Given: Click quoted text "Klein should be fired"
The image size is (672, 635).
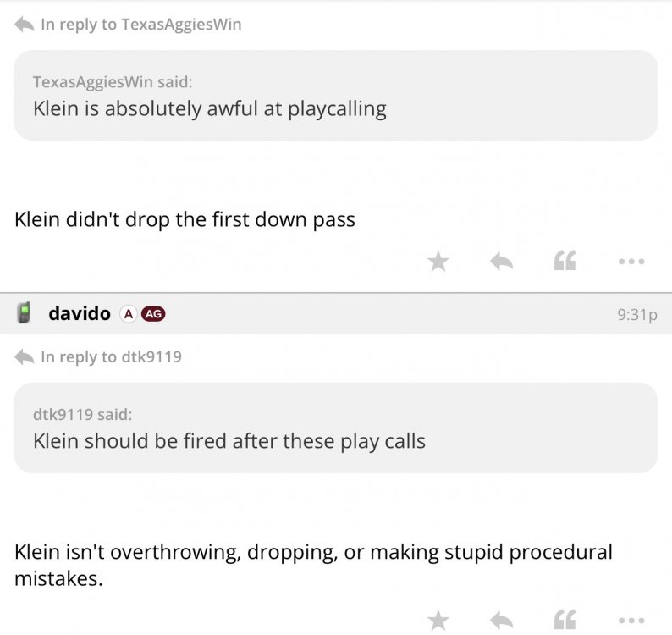Looking at the screenshot, I should click(229, 441).
